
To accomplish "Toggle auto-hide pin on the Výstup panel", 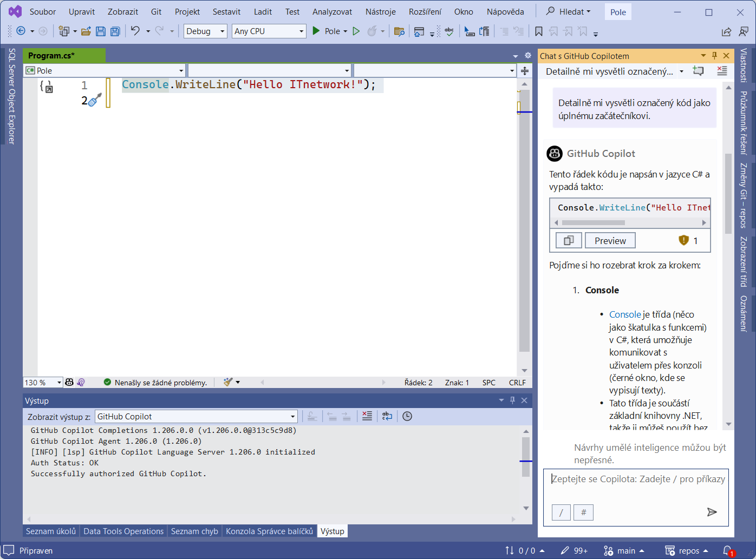I will point(512,400).
